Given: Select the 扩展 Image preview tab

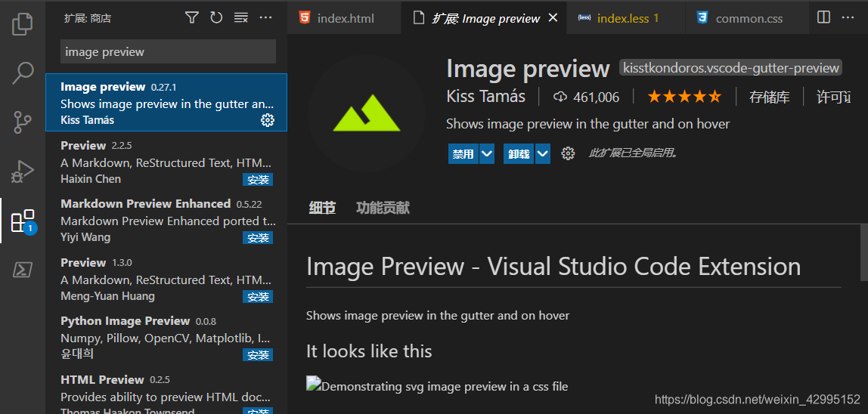Looking at the screenshot, I should [484, 17].
